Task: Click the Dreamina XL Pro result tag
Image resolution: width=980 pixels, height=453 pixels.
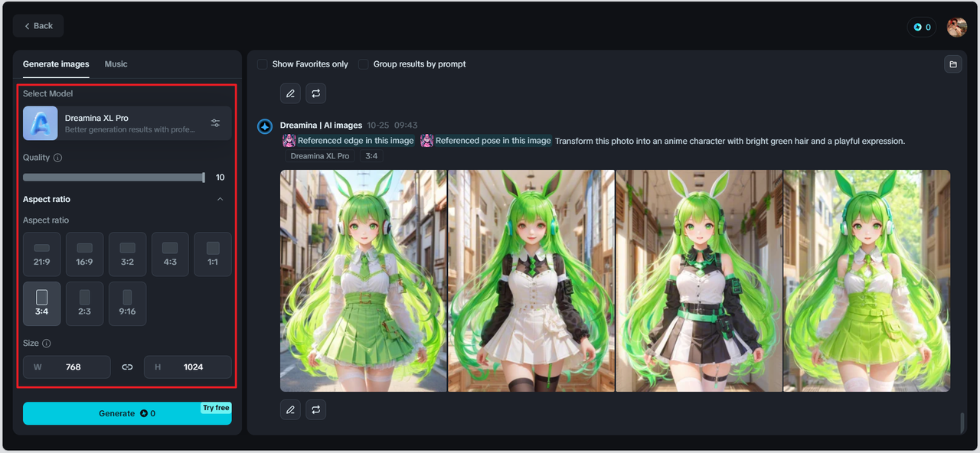Action: click(320, 156)
